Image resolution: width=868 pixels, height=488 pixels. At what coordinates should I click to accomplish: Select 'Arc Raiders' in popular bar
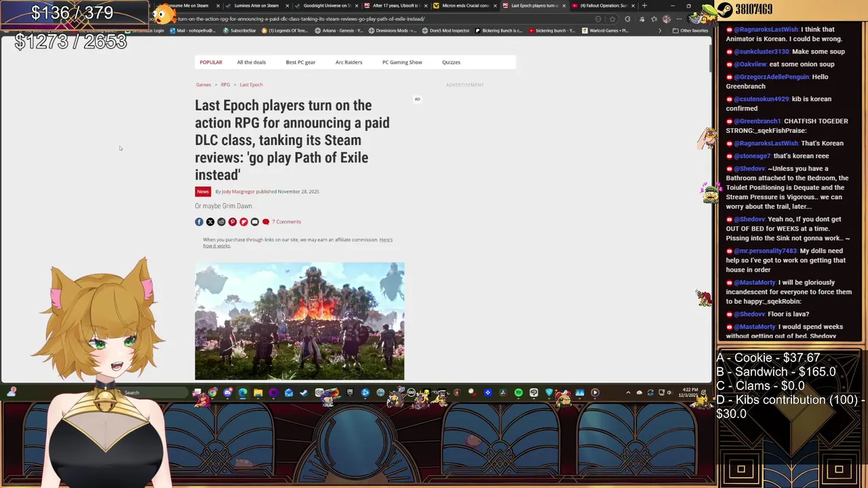coord(349,62)
